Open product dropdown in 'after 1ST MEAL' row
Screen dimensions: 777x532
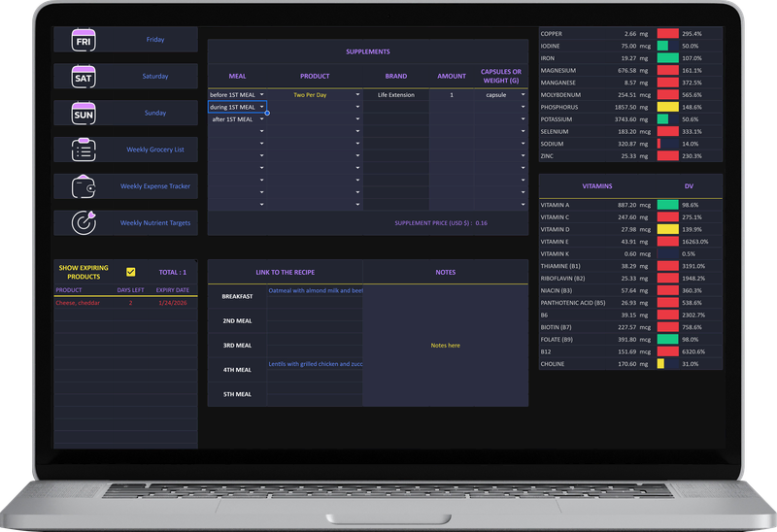pyautogui.click(x=357, y=118)
